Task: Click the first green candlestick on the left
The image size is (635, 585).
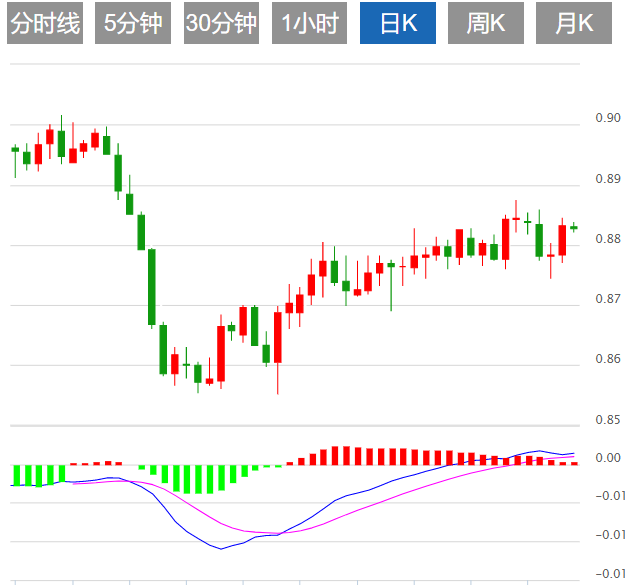Action: (15, 150)
